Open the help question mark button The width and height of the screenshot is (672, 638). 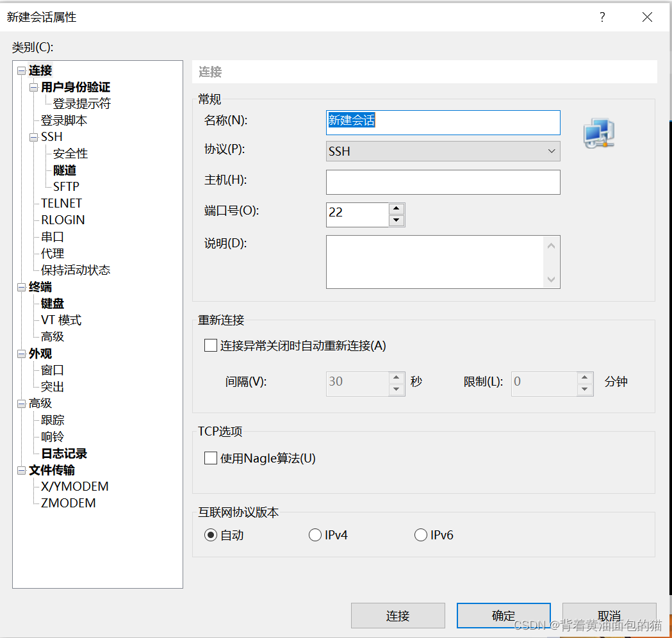point(602,17)
